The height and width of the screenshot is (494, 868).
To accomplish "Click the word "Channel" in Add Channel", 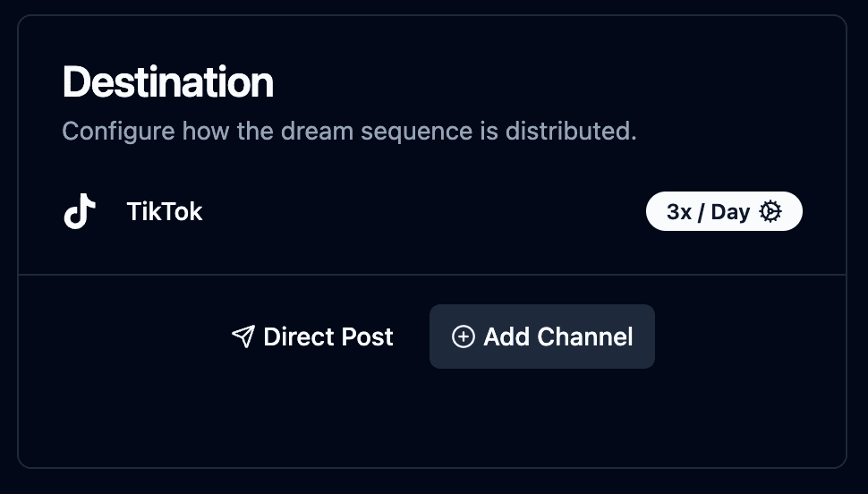I will coord(585,336).
